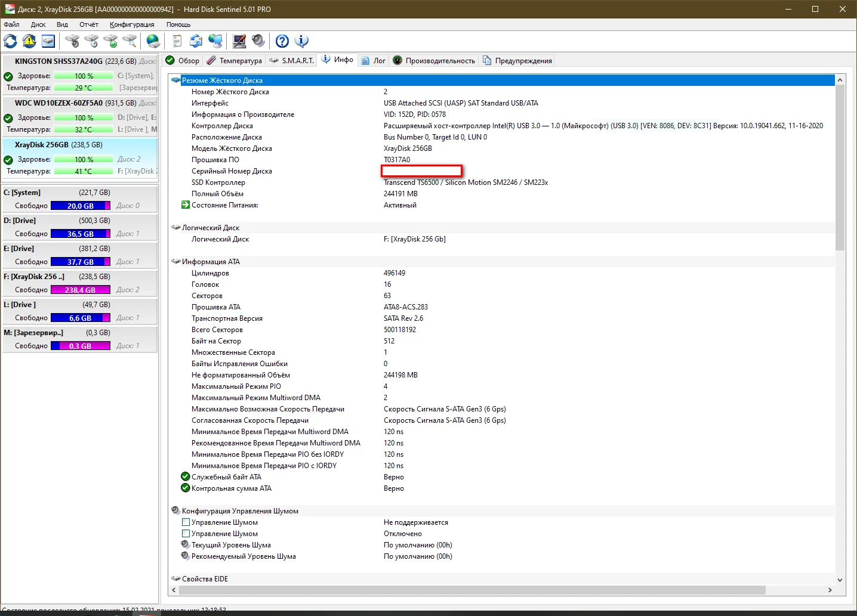Open the Конфигурация menu
The height and width of the screenshot is (616, 857).
[132, 24]
